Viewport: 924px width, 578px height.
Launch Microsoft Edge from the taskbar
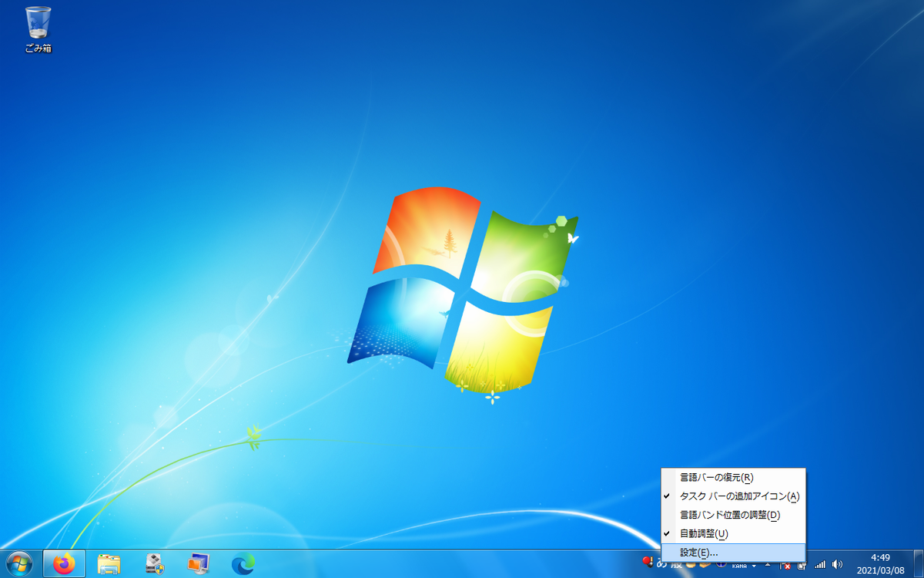coord(243,564)
